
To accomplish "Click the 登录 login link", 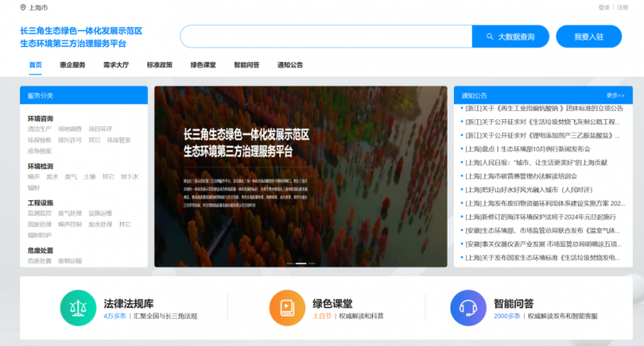I will tap(604, 7).
